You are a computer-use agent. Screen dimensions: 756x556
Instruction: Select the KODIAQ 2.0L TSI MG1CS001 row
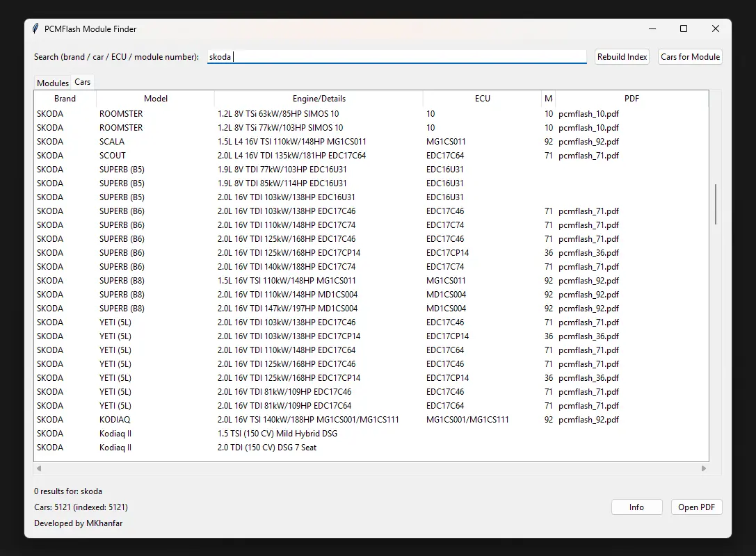point(278,420)
